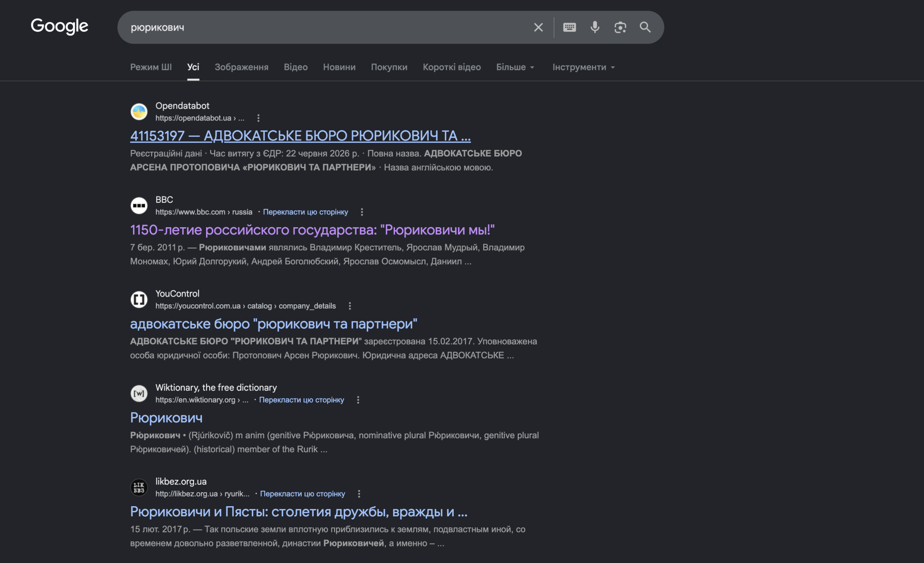The width and height of the screenshot is (924, 563).
Task: Click the likbez.org.ua site name
Action: tap(181, 481)
